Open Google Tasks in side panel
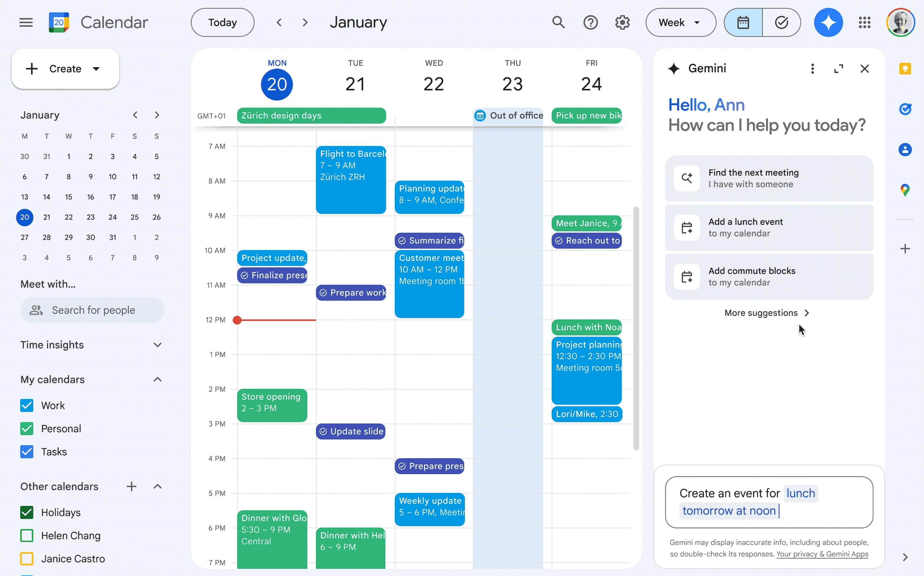This screenshot has height=576, width=924. (905, 109)
